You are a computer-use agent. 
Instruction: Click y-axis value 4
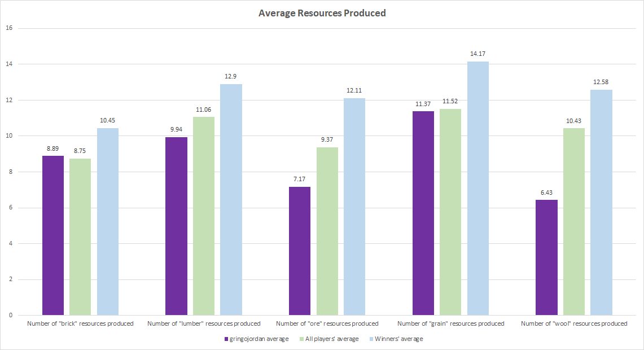click(11, 244)
